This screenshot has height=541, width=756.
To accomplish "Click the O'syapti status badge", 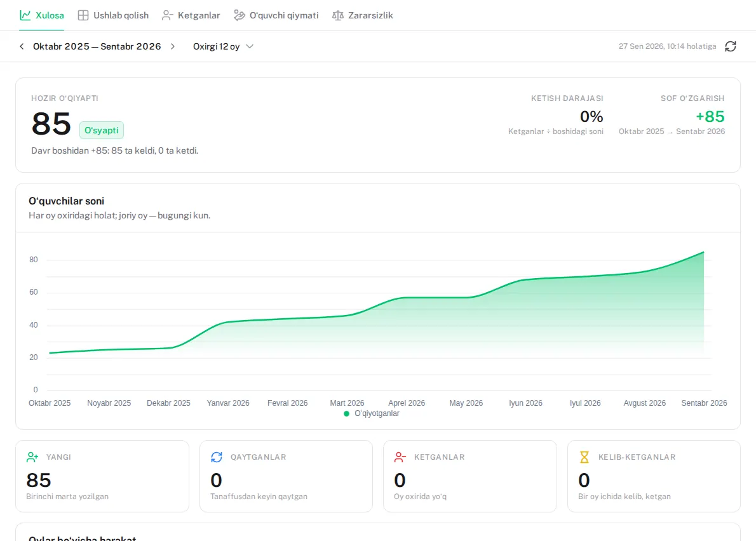I will coord(102,130).
